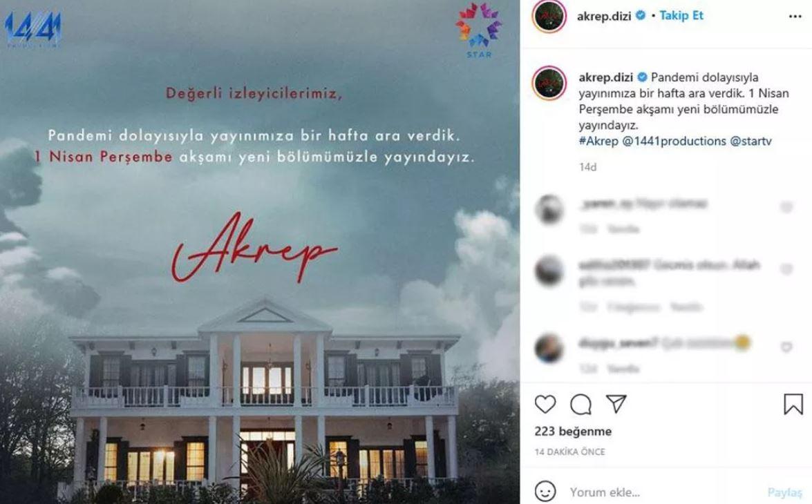This screenshot has width=812, height=504.
Task: Like the second comment with heart
Action: click(786, 269)
